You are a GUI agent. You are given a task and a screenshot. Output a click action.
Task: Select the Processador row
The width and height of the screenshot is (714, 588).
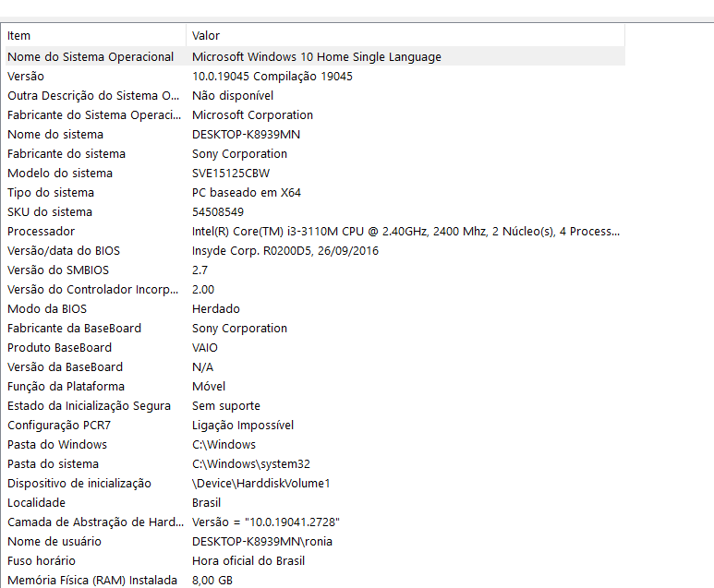(315, 231)
